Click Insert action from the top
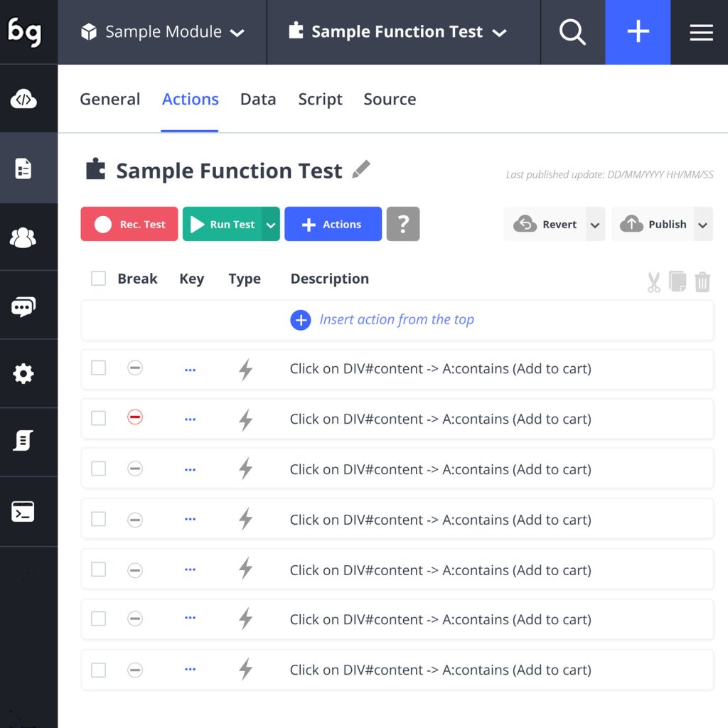The image size is (728, 728). [382, 320]
